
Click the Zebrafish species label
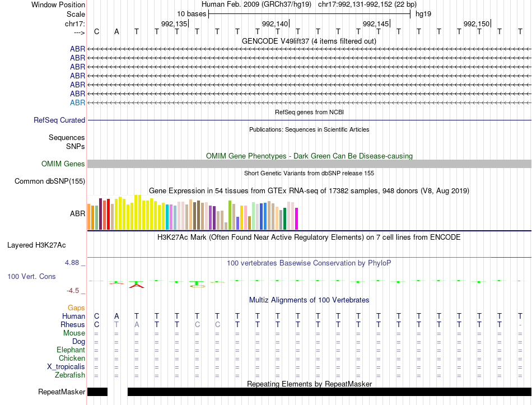(70, 375)
